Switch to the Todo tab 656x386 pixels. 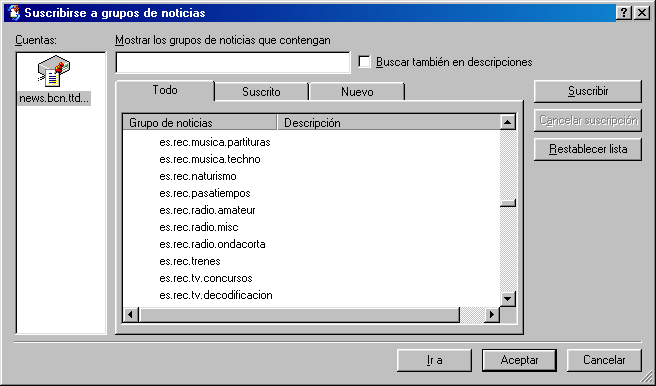165,90
